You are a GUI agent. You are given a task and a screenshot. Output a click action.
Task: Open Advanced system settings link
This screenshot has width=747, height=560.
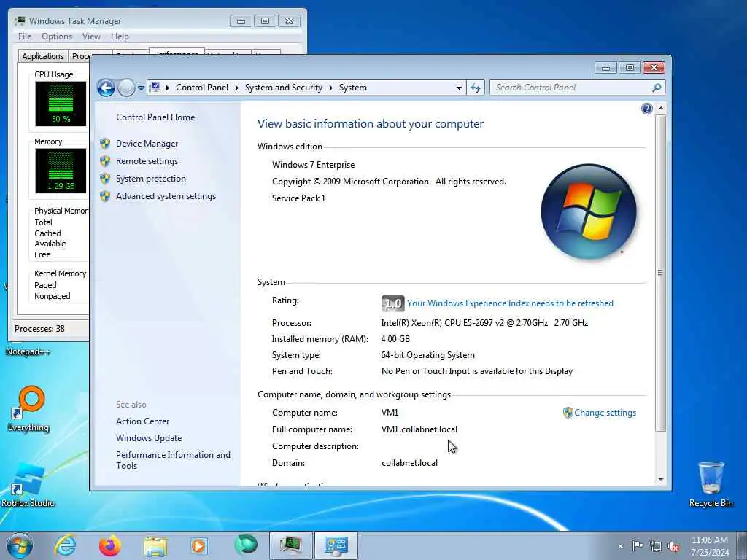pyautogui.click(x=166, y=196)
